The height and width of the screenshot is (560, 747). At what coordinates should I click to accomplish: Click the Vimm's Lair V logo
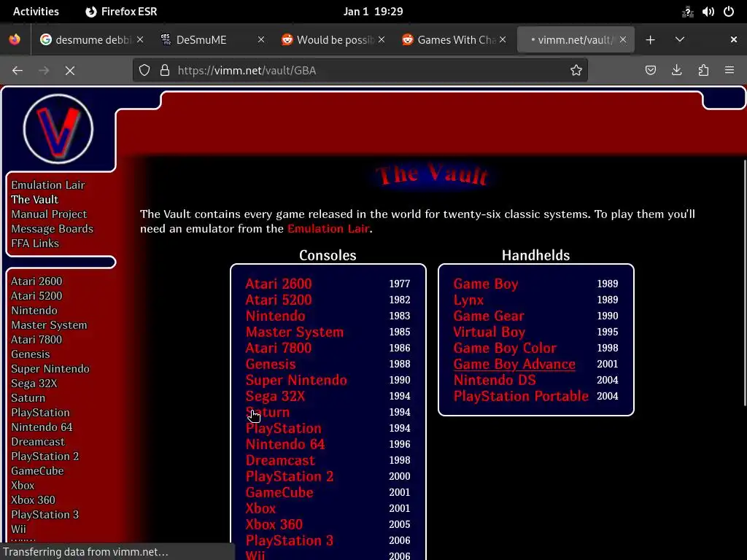click(x=58, y=129)
